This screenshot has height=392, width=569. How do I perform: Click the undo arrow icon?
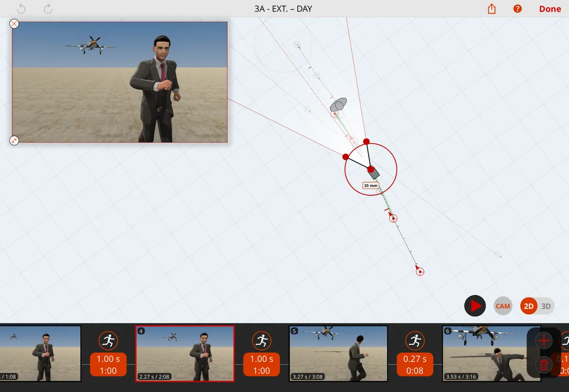21,9
